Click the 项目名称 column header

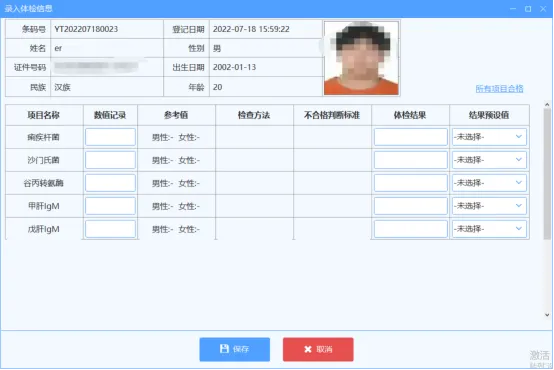[x=44, y=115]
